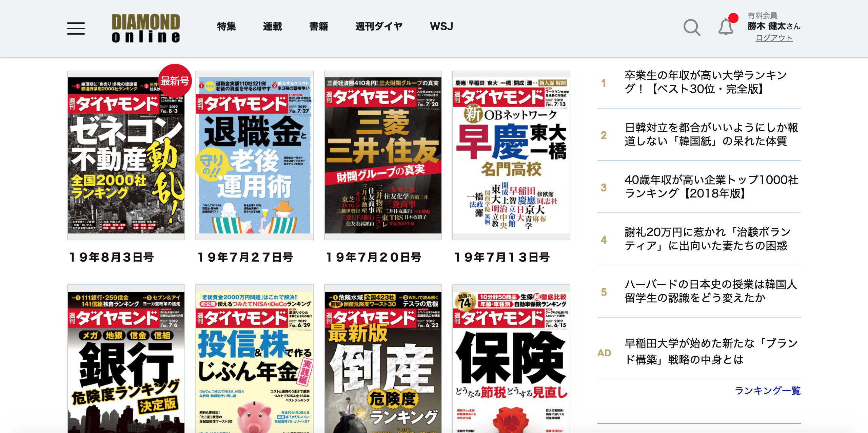Click the 19年7月13日号 caption
This screenshot has width=868, height=433.
click(x=501, y=257)
